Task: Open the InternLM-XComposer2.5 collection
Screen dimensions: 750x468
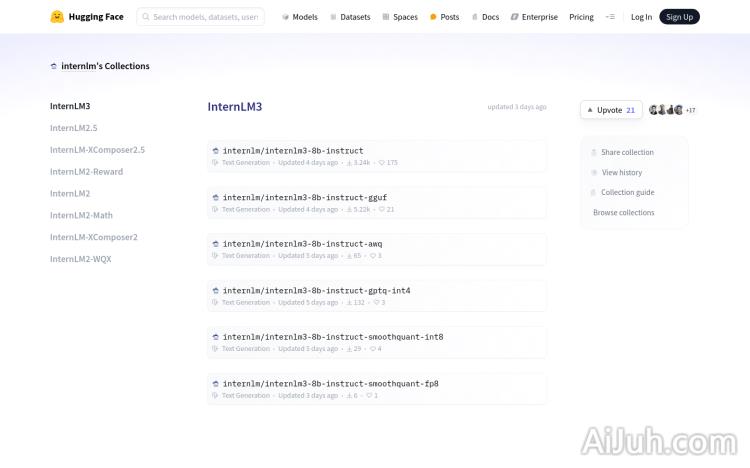Action: [x=97, y=150]
